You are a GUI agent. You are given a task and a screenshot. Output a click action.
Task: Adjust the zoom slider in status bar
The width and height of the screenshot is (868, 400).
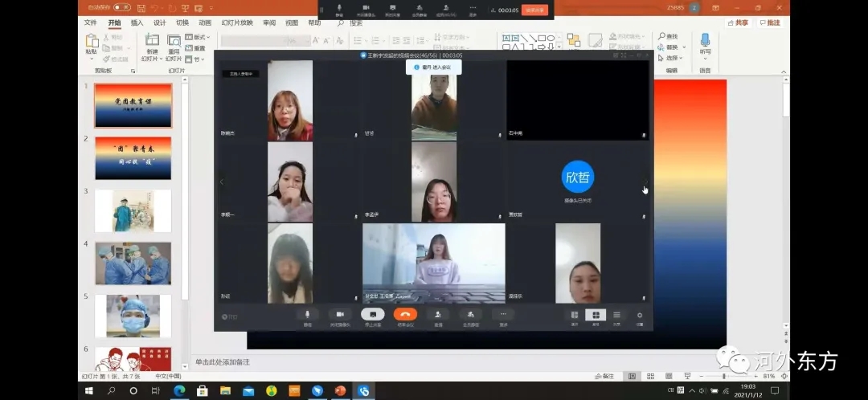point(723,376)
